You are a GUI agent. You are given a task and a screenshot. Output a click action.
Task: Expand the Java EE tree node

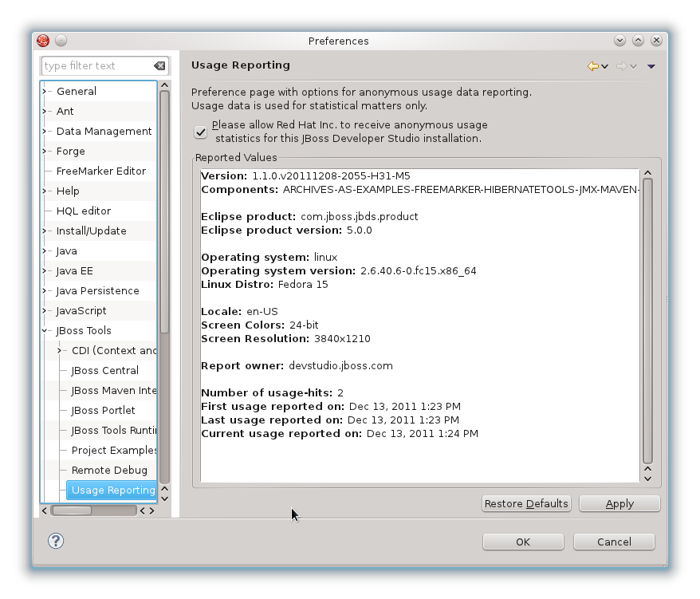click(44, 270)
